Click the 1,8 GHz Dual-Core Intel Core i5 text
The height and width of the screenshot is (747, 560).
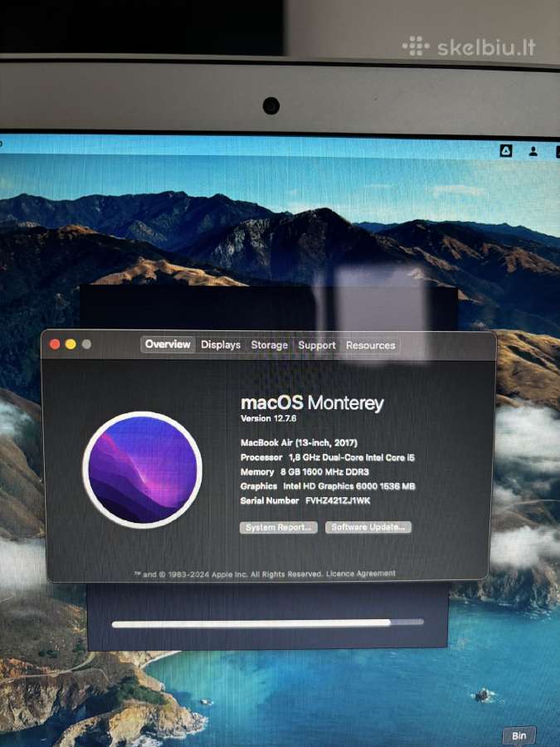pyautogui.click(x=352, y=457)
